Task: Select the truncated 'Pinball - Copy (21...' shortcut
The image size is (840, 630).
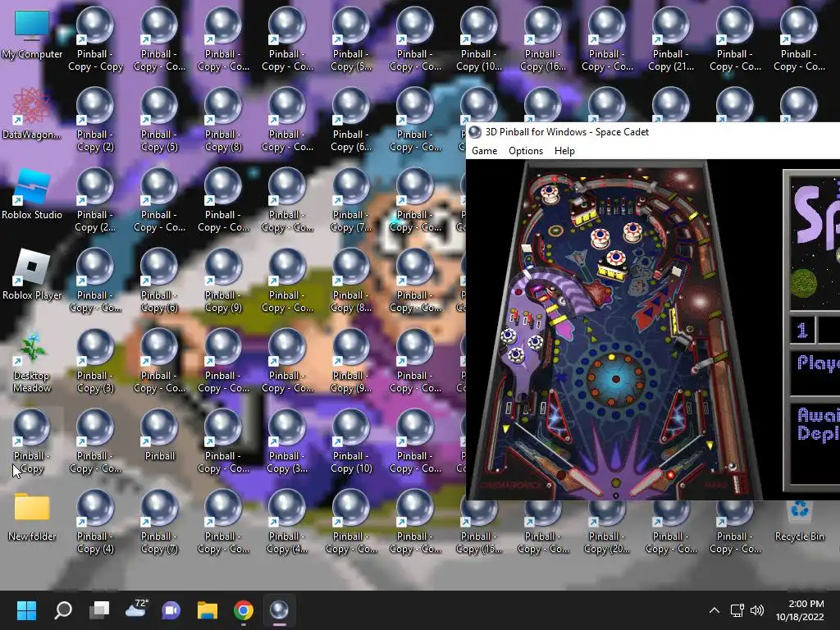Action: pyautogui.click(x=671, y=39)
